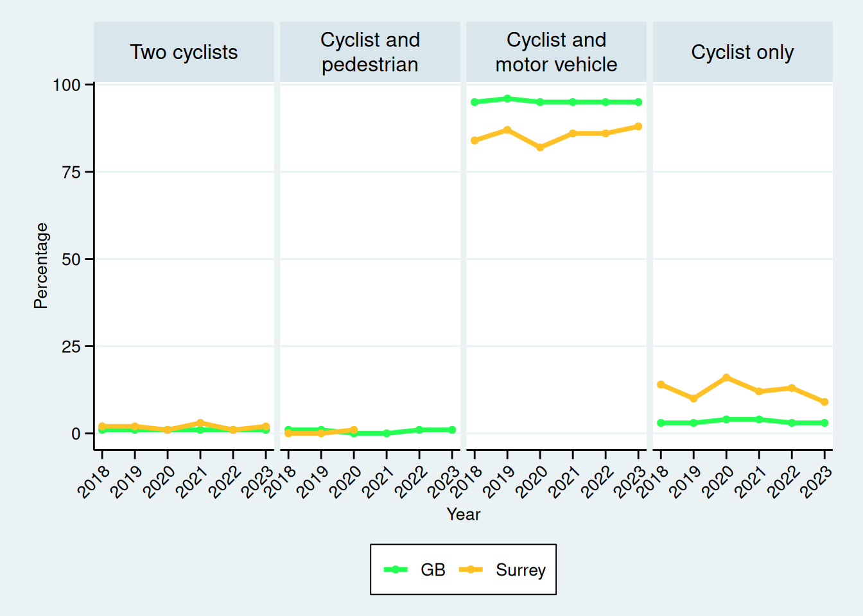The image size is (863, 616).
Task: Click the "GB" legend text label
Action: 433,570
